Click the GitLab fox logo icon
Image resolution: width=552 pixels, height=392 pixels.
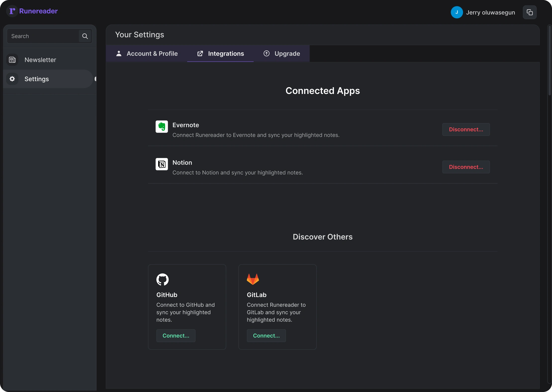tap(253, 279)
